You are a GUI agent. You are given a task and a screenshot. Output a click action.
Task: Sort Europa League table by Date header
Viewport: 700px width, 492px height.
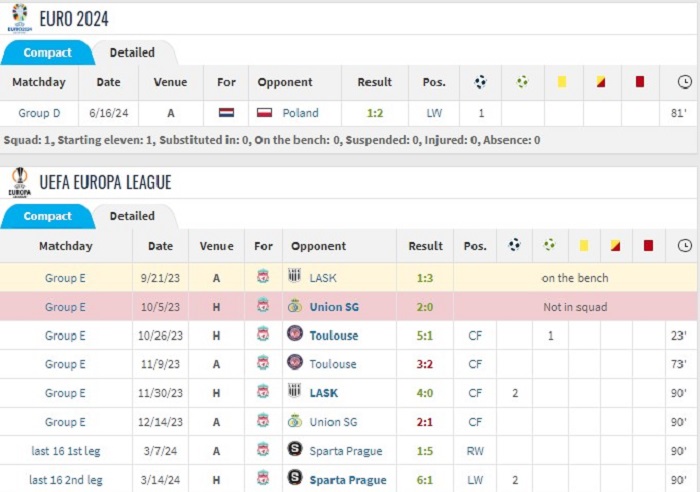tap(160, 246)
